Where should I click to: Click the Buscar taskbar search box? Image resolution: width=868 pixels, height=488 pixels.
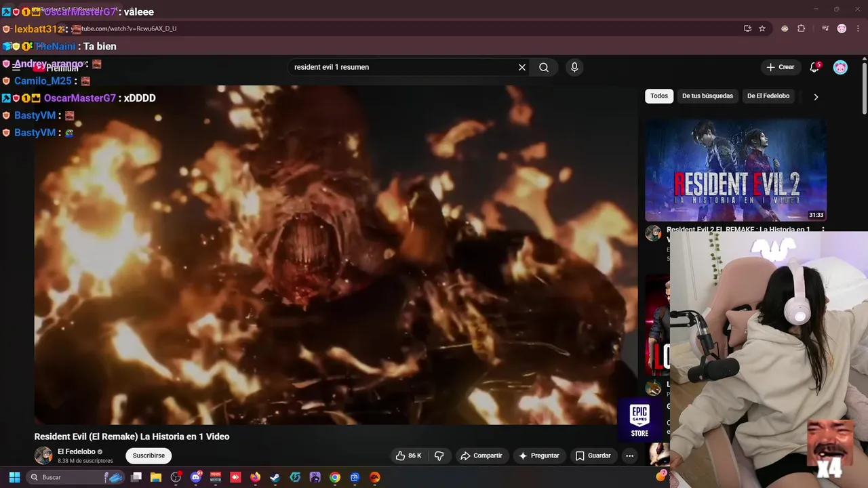click(x=76, y=477)
